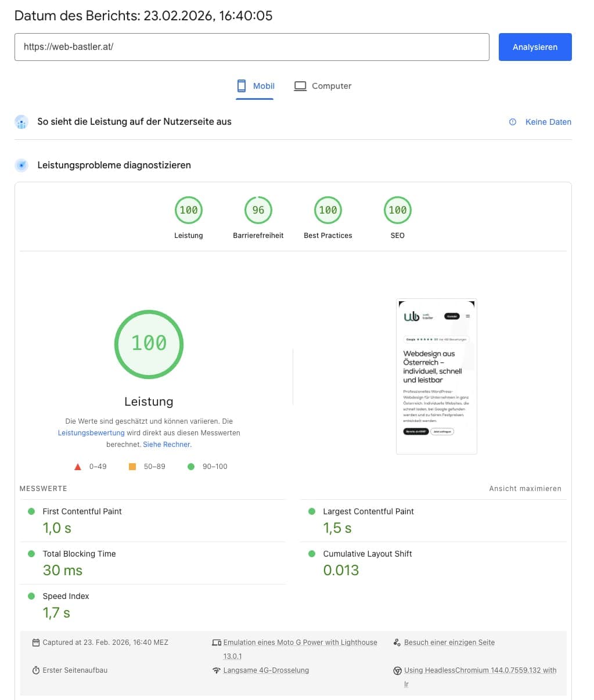Click the single page visit icon
Image resolution: width=594 pixels, height=700 pixels.
397,643
